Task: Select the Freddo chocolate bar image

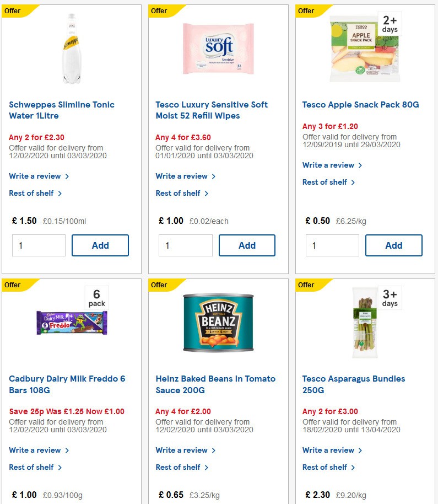Action: click(72, 322)
